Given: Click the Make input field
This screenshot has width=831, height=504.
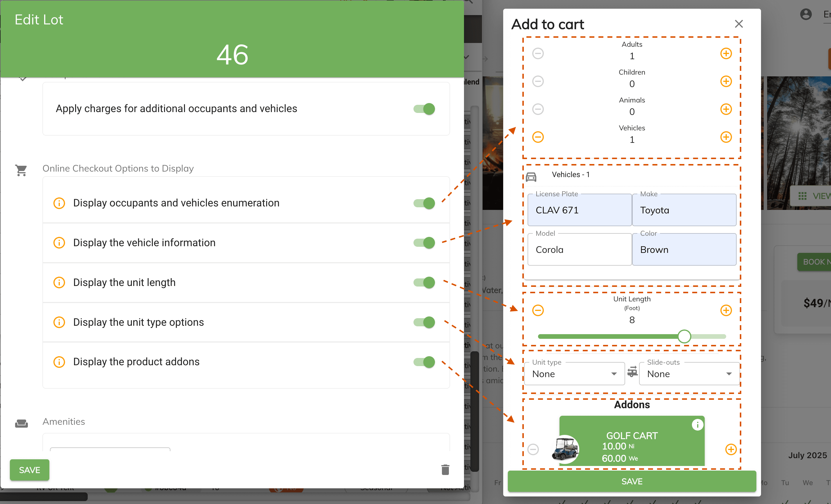Looking at the screenshot, I should [x=684, y=210].
